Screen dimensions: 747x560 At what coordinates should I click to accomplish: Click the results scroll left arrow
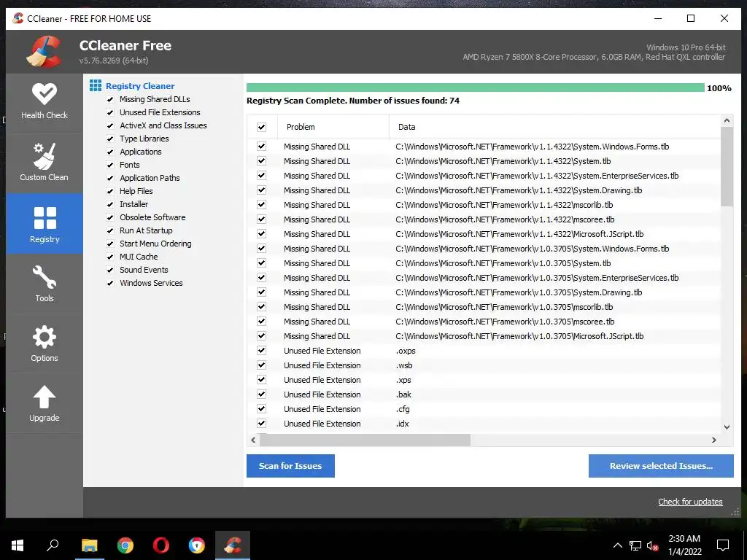click(x=253, y=440)
